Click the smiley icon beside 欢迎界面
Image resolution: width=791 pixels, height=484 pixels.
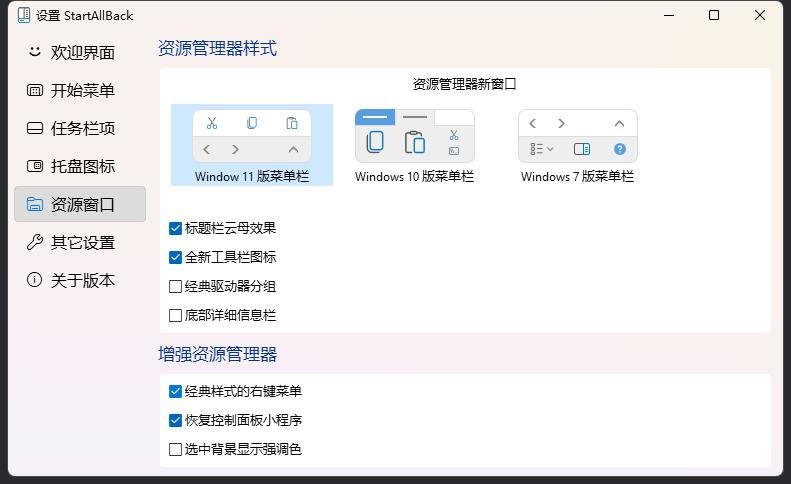pos(34,51)
